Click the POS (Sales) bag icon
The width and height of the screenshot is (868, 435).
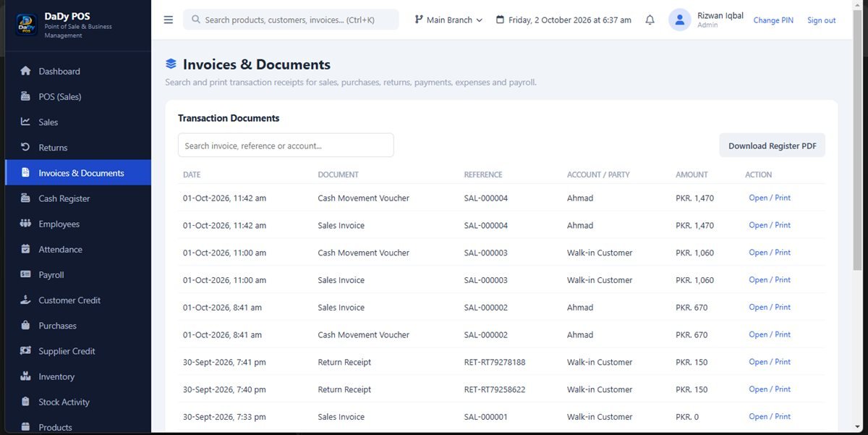[x=25, y=96]
